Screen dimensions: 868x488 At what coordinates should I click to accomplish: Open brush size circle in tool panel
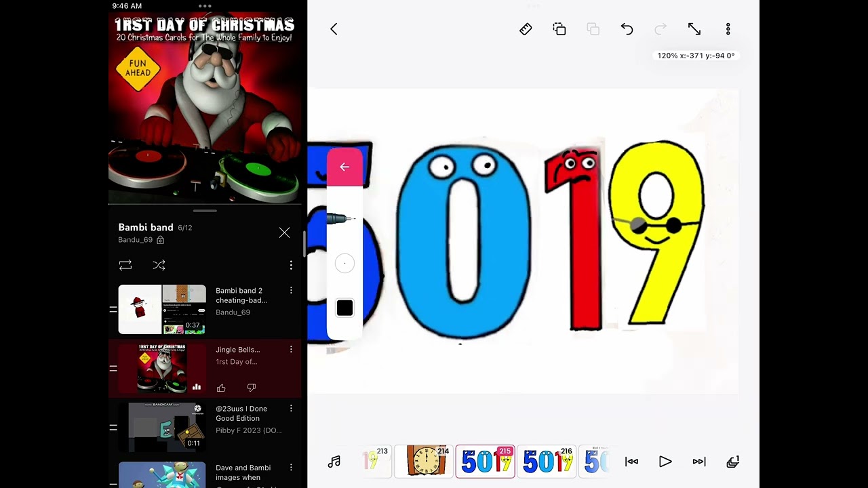[344, 263]
